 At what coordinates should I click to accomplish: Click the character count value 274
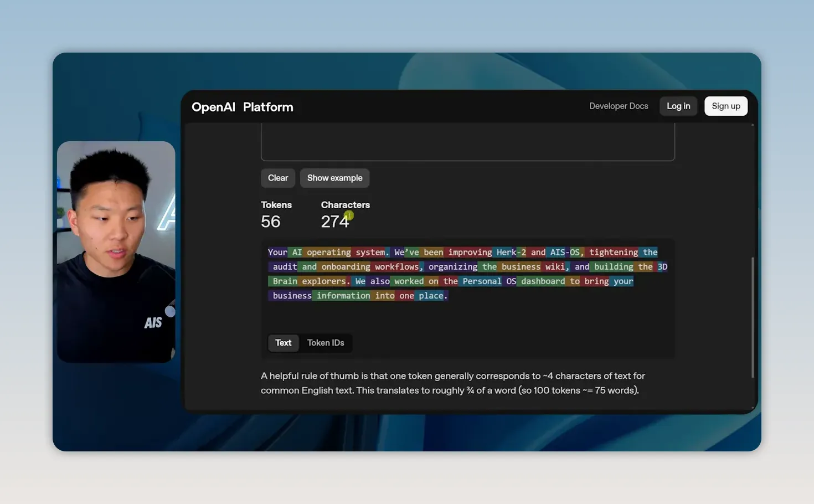(x=335, y=222)
